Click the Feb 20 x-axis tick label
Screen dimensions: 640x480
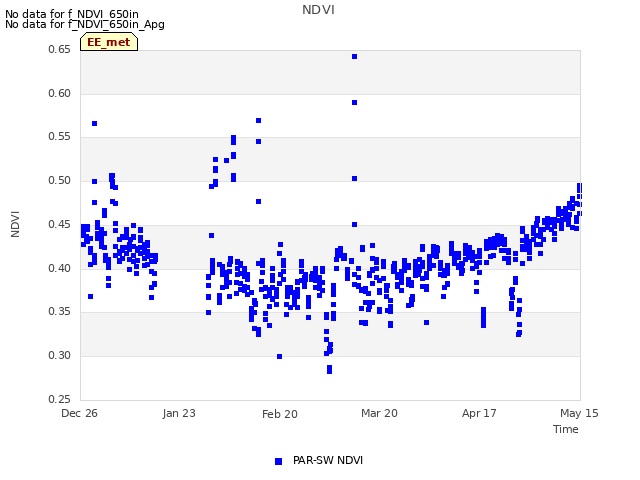click(280, 414)
